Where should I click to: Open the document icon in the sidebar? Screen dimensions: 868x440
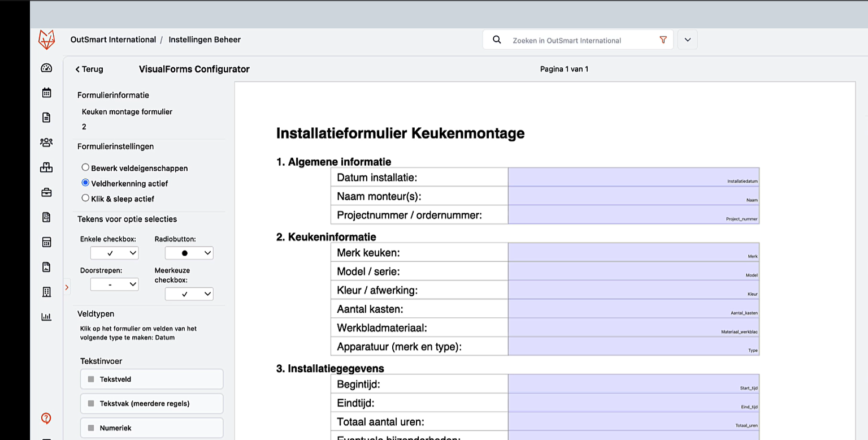click(46, 117)
